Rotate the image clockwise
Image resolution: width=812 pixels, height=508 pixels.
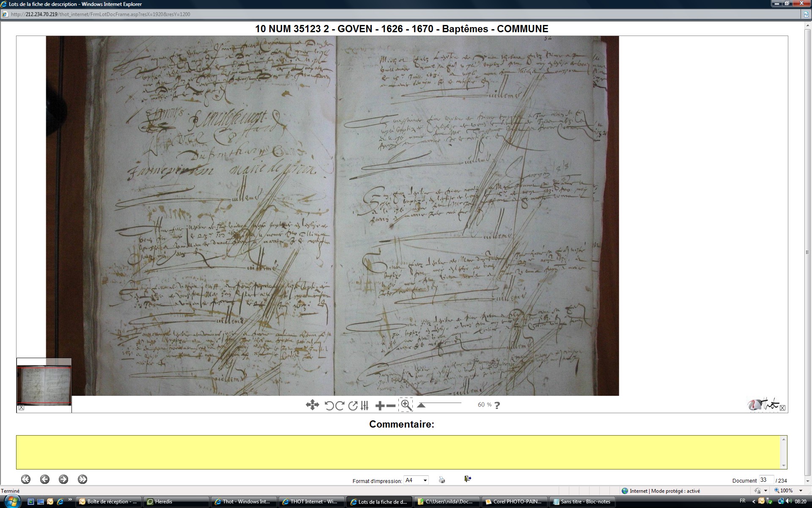pyautogui.click(x=340, y=406)
